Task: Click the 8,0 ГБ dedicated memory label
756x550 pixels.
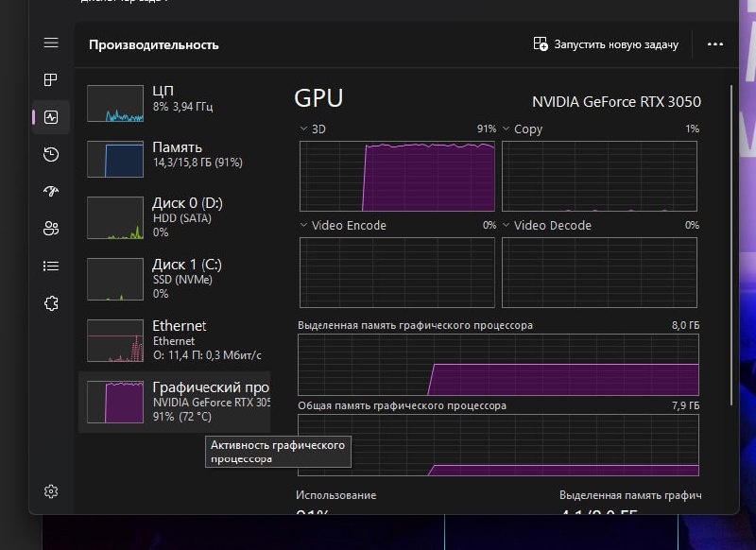Action: pos(685,325)
